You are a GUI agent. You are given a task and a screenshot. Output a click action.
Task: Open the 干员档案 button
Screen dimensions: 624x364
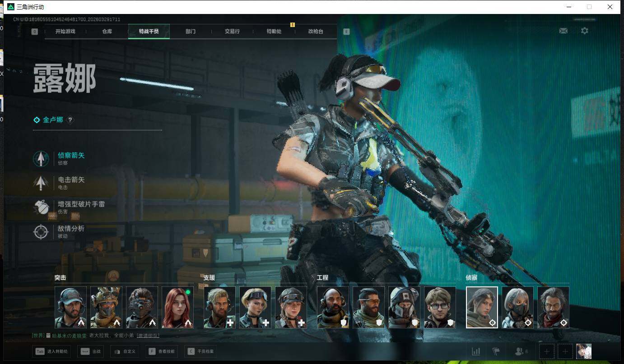pos(201,351)
